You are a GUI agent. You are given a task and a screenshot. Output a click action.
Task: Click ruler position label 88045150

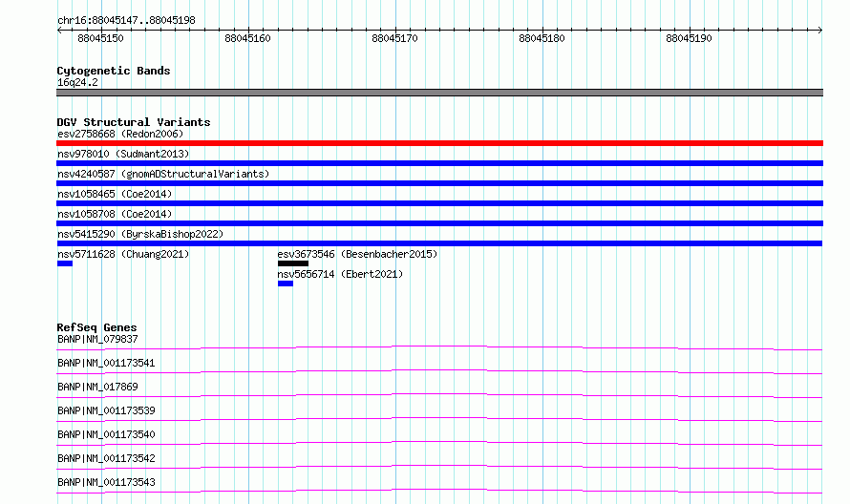100,38
